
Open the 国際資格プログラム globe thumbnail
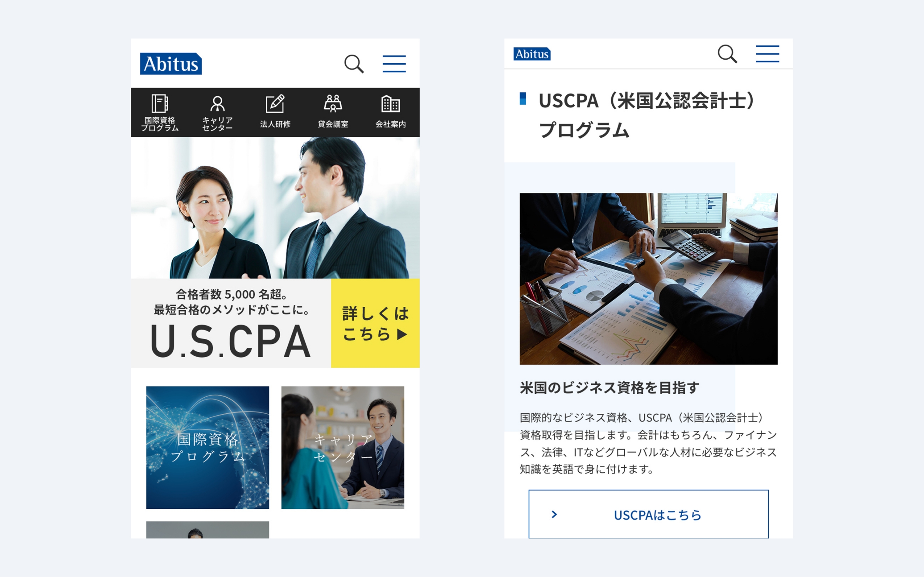pos(208,448)
